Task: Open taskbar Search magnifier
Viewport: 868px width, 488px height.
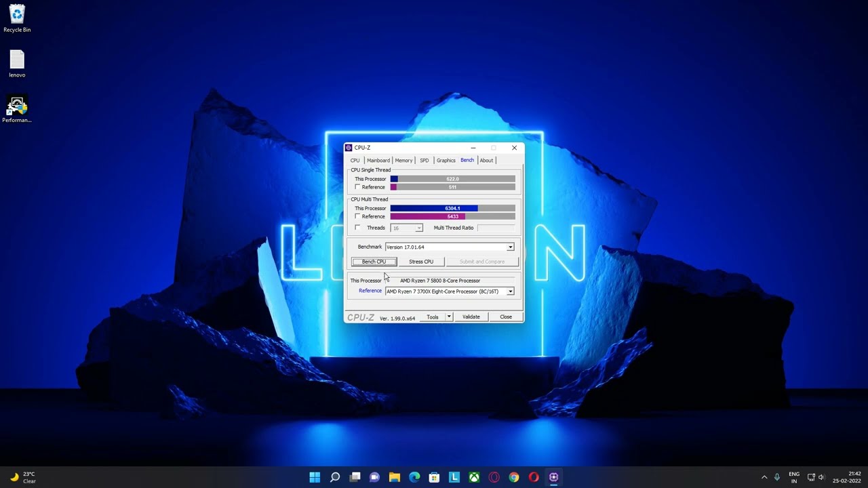Action: (x=334, y=477)
